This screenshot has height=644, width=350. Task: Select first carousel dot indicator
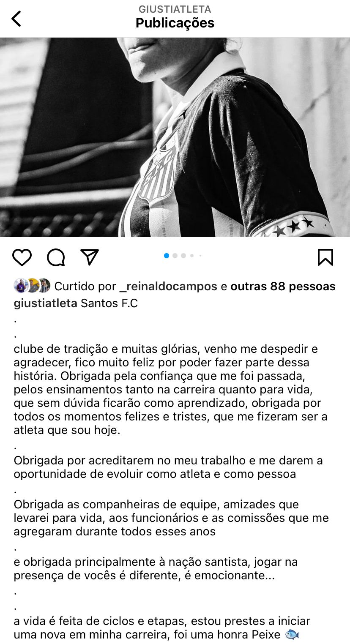pos(167,255)
